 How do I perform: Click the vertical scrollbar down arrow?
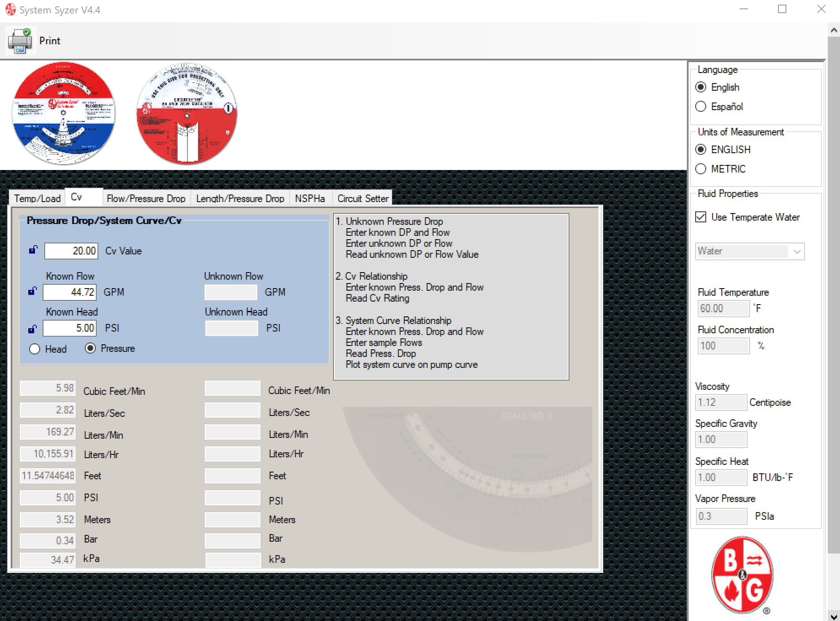pyautogui.click(x=834, y=616)
